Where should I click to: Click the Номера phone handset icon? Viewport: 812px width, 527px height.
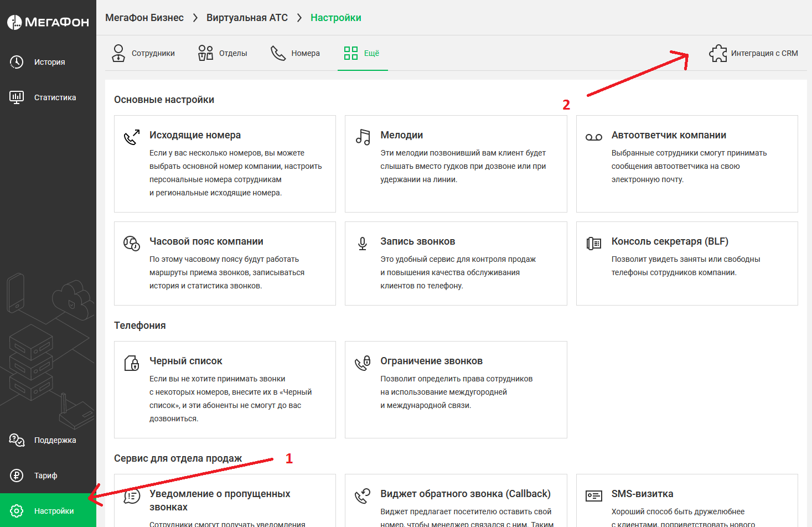click(x=278, y=53)
